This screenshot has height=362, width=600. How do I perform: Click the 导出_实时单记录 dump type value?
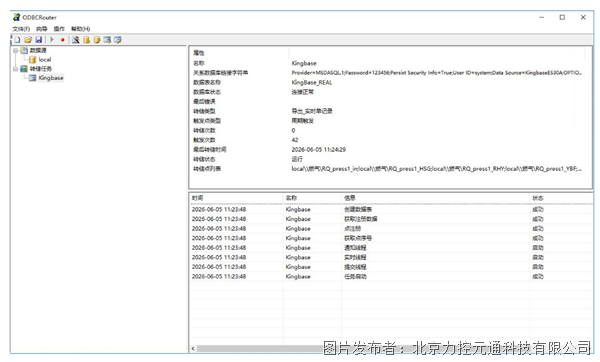(x=312, y=111)
